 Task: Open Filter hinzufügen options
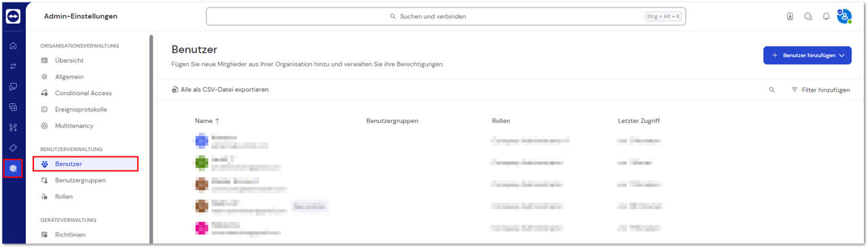[821, 90]
